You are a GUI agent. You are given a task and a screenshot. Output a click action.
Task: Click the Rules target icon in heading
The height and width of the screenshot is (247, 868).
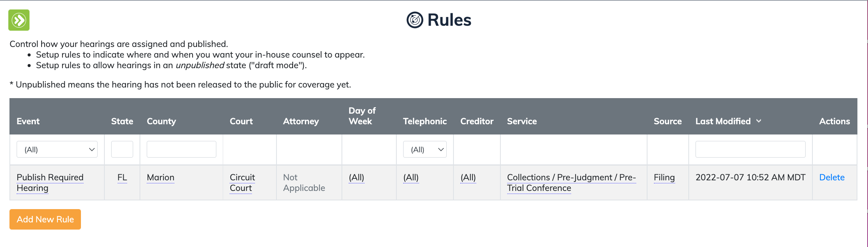415,20
